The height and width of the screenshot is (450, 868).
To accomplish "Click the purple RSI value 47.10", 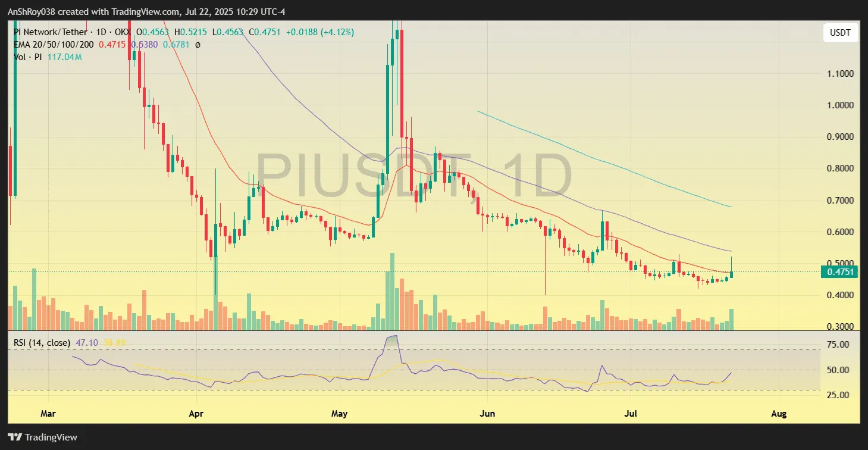I will 86,343.
